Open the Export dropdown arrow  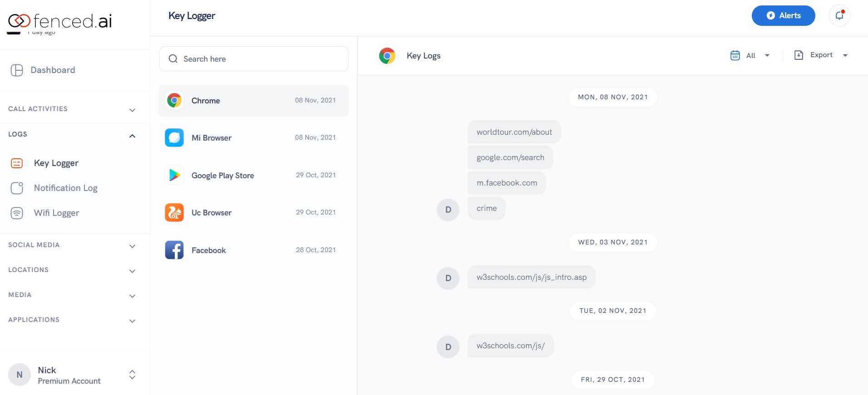tap(845, 55)
